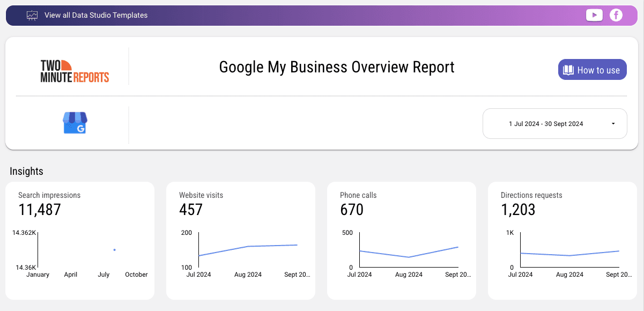The height and width of the screenshot is (311, 644).
Task: Open the date range selector dropdown
Action: [x=554, y=123]
